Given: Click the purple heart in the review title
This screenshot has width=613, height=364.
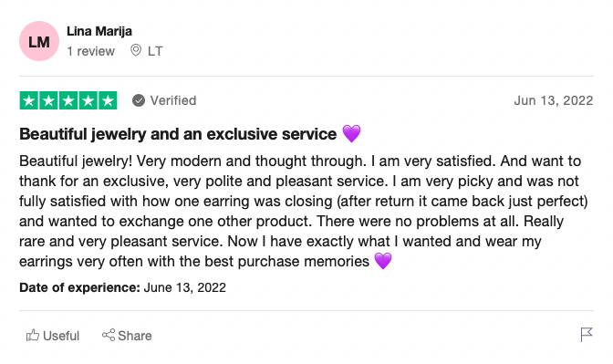Looking at the screenshot, I should [x=351, y=134].
